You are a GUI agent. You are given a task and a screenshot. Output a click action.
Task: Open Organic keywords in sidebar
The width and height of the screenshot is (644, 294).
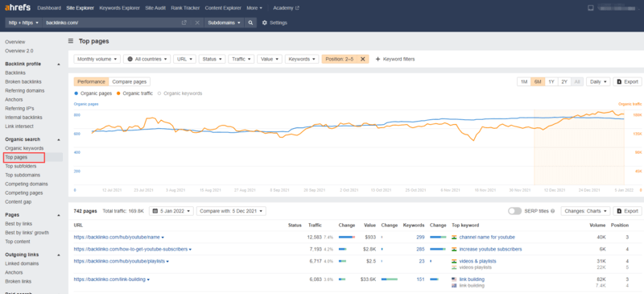(x=24, y=148)
